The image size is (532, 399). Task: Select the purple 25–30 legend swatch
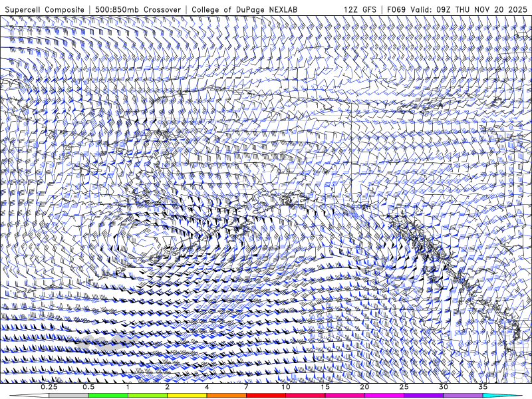[424, 396]
